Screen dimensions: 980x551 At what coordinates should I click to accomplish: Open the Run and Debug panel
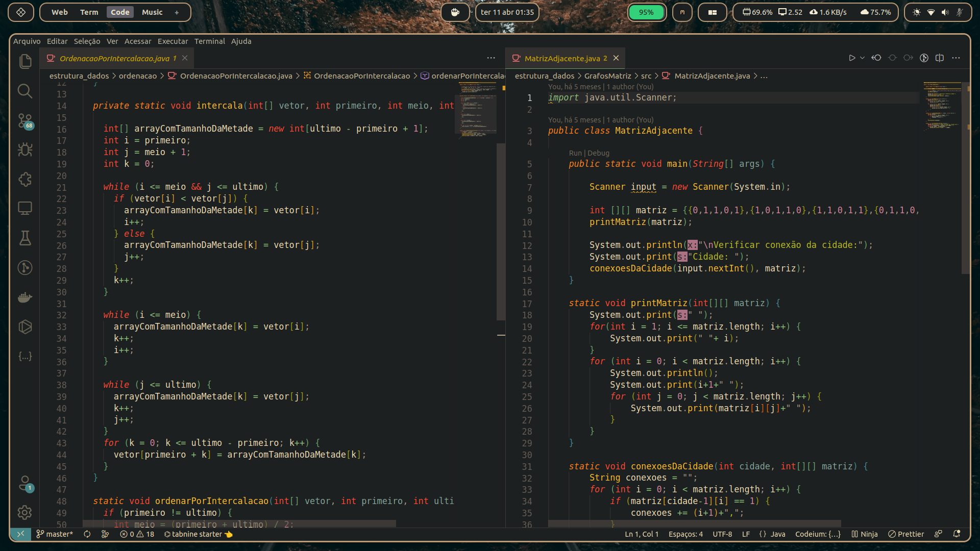pyautogui.click(x=25, y=150)
